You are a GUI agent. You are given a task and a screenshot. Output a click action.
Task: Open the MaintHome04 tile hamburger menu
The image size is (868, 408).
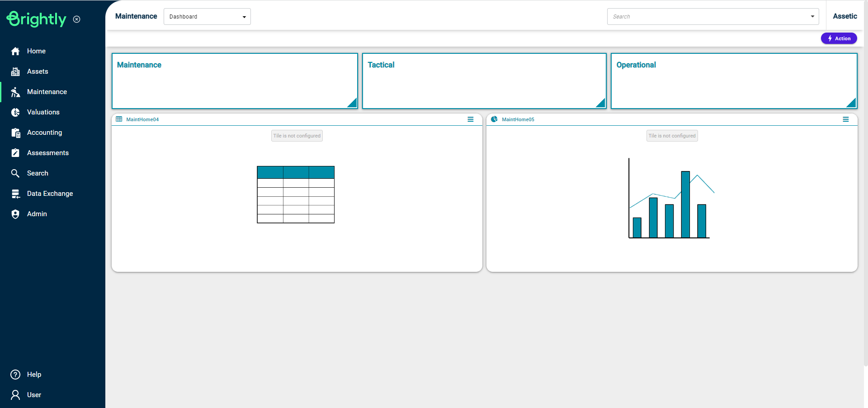click(471, 119)
